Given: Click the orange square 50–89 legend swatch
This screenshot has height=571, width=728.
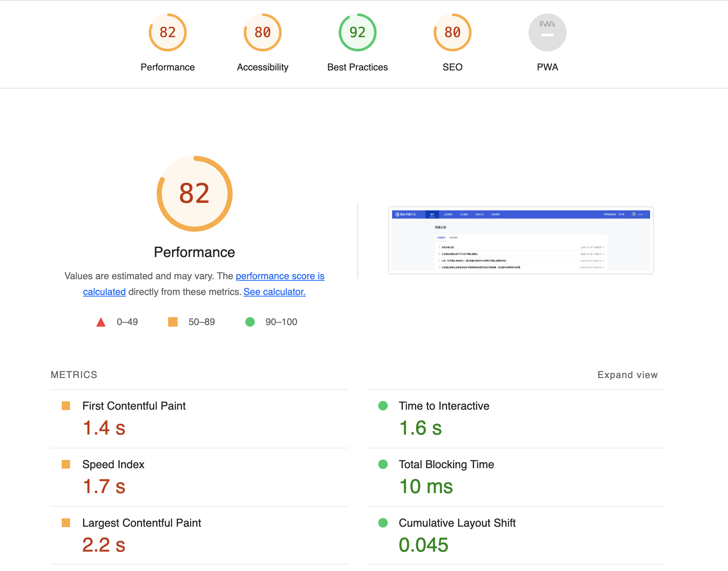Looking at the screenshot, I should click(x=173, y=322).
